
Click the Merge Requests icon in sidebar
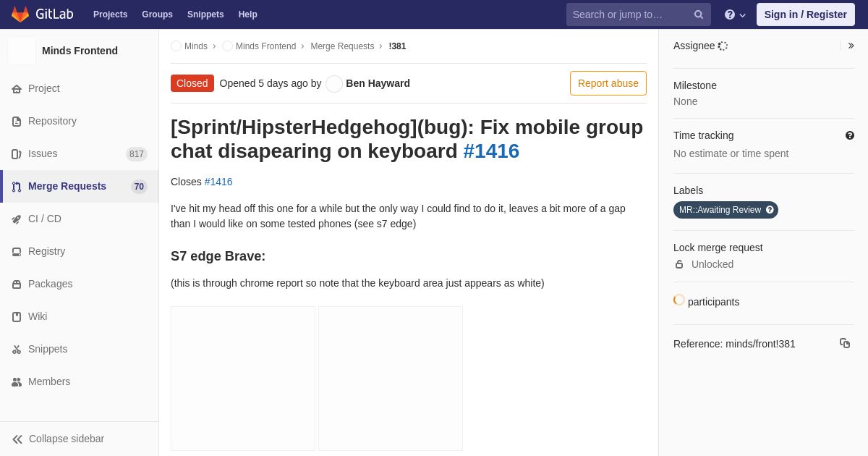pyautogui.click(x=17, y=187)
